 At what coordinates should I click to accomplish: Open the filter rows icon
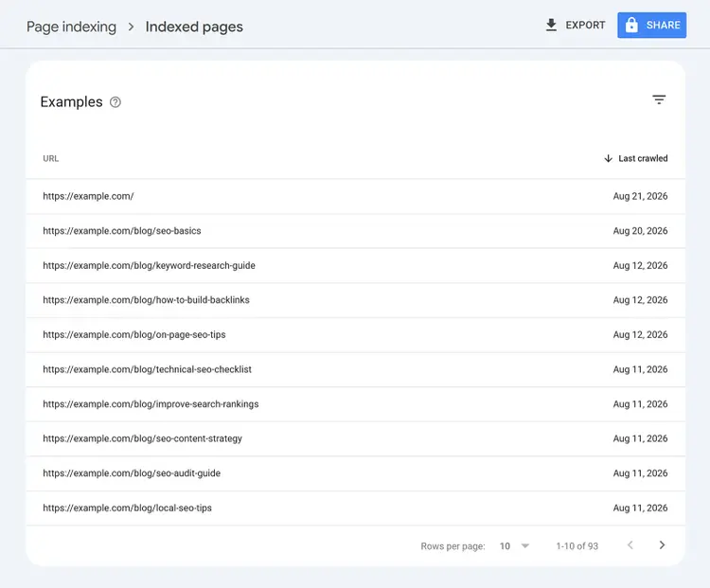pos(659,99)
